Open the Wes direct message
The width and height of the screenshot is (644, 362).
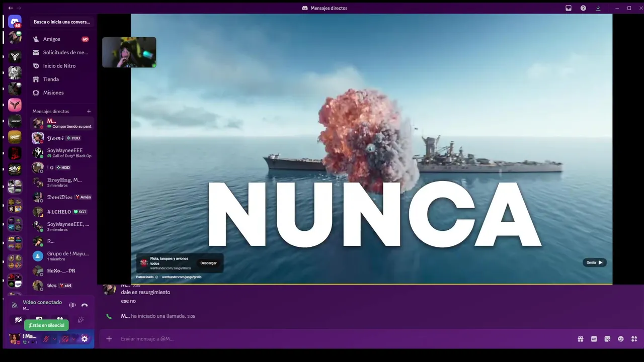point(61,285)
